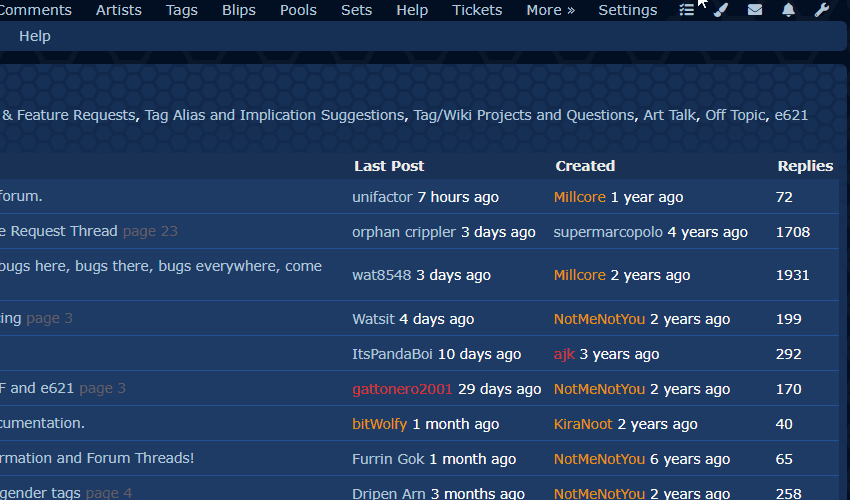Open the Sets navigation item
850x500 pixels.
click(356, 10)
